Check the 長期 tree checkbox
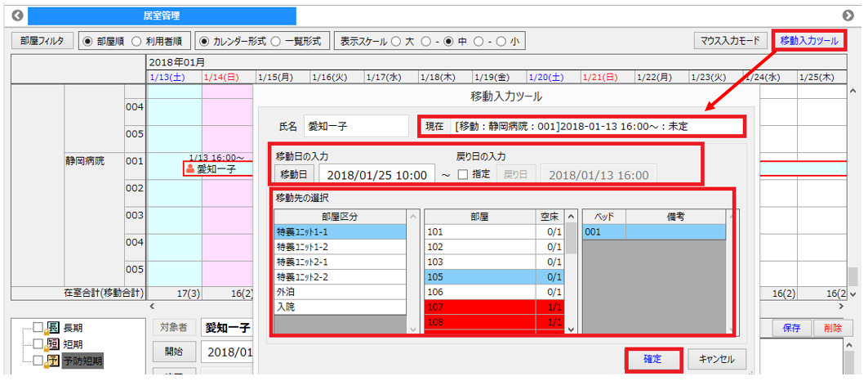The width and height of the screenshot is (868, 381). (x=38, y=327)
